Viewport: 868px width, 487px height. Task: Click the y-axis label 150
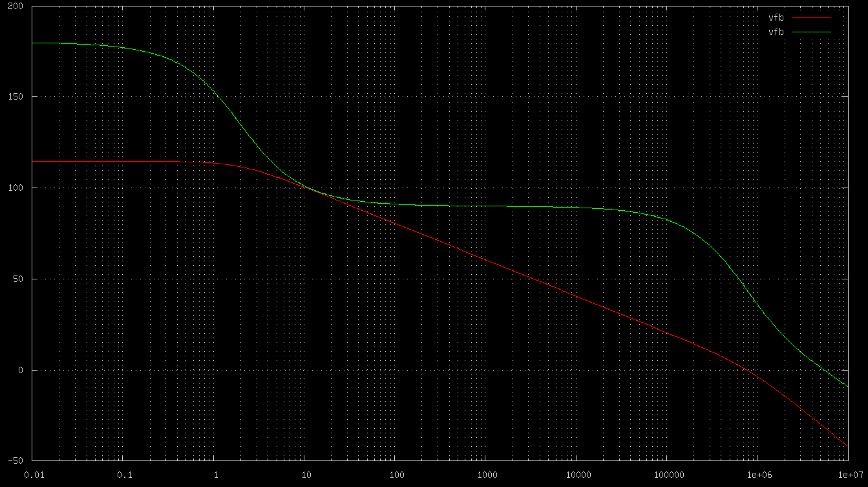tap(15, 97)
